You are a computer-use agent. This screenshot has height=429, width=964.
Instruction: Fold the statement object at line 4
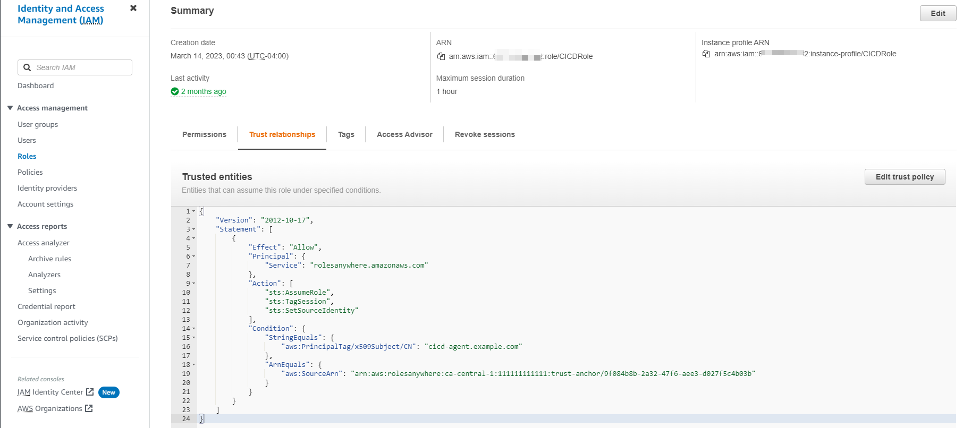pyautogui.click(x=194, y=238)
